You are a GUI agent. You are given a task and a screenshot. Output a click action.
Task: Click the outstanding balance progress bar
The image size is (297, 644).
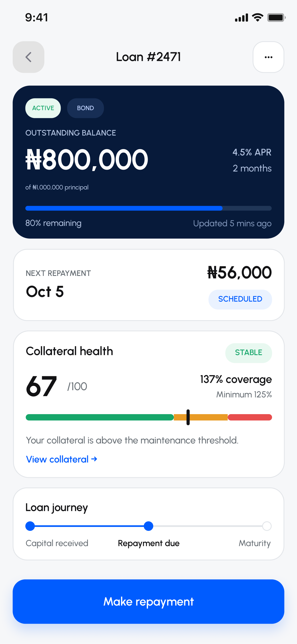[x=148, y=208]
